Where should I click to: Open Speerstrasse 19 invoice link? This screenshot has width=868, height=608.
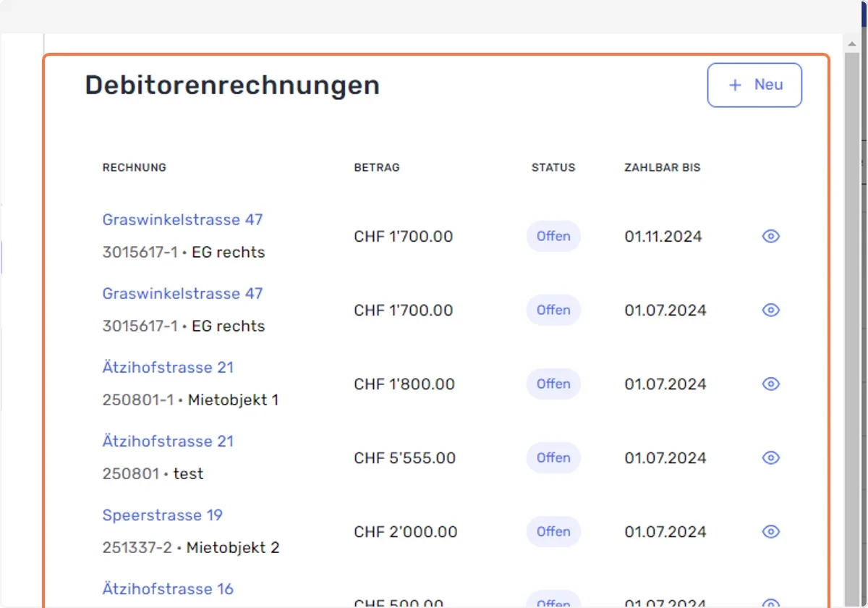coord(162,515)
